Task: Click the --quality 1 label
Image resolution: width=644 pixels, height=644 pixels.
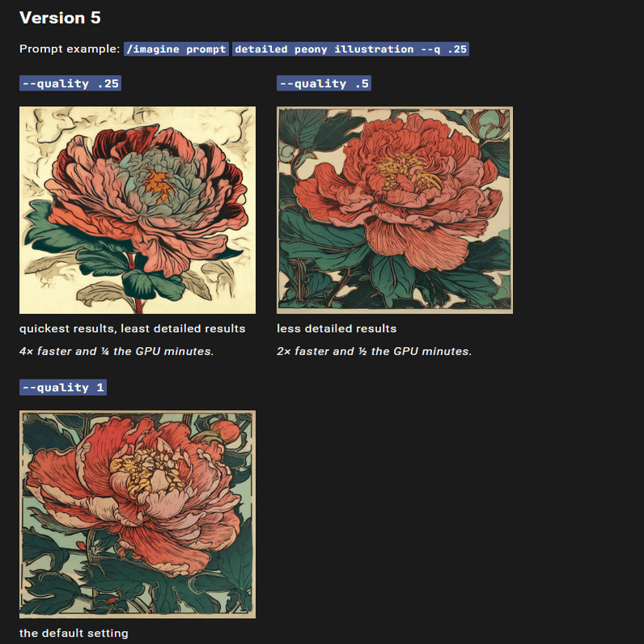Action: (x=63, y=388)
